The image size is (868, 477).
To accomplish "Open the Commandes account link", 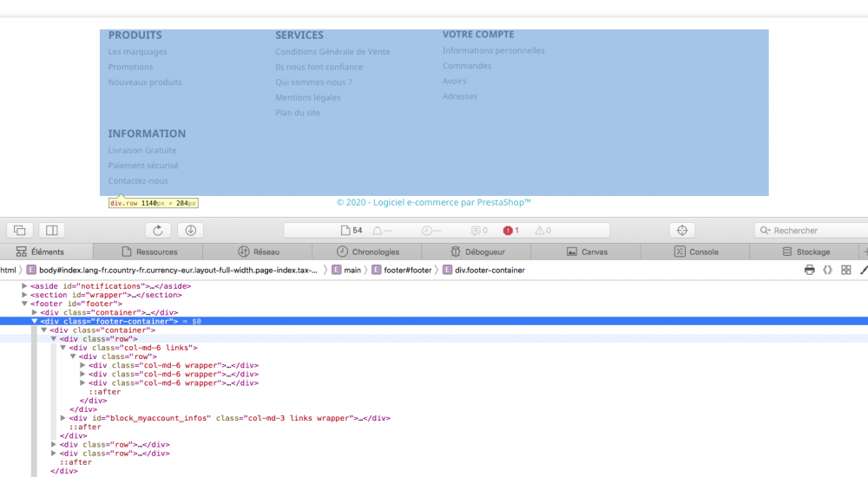I will coord(467,66).
